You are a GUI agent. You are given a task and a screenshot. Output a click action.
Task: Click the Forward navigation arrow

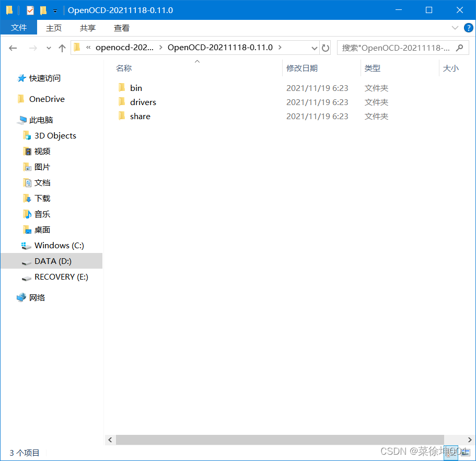tap(33, 48)
